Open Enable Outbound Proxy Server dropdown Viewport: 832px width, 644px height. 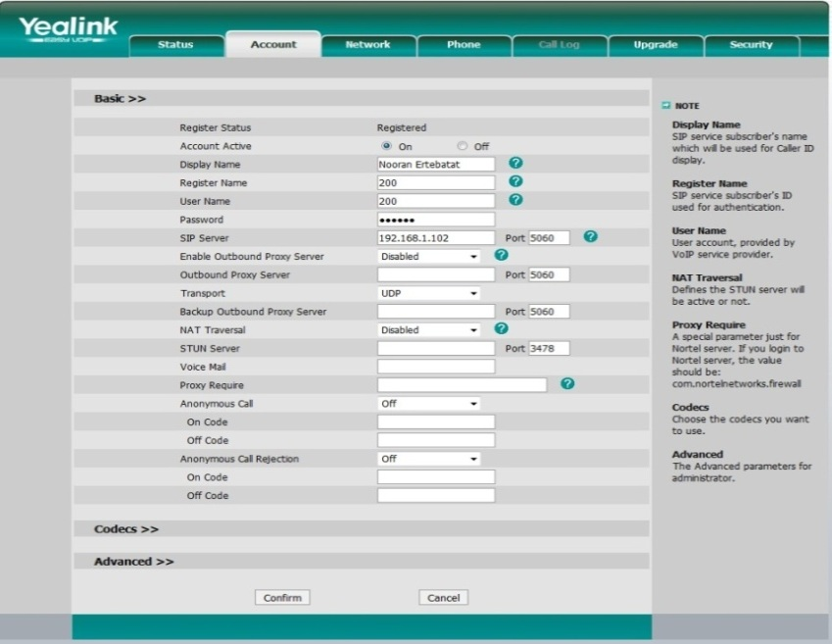tap(428, 257)
